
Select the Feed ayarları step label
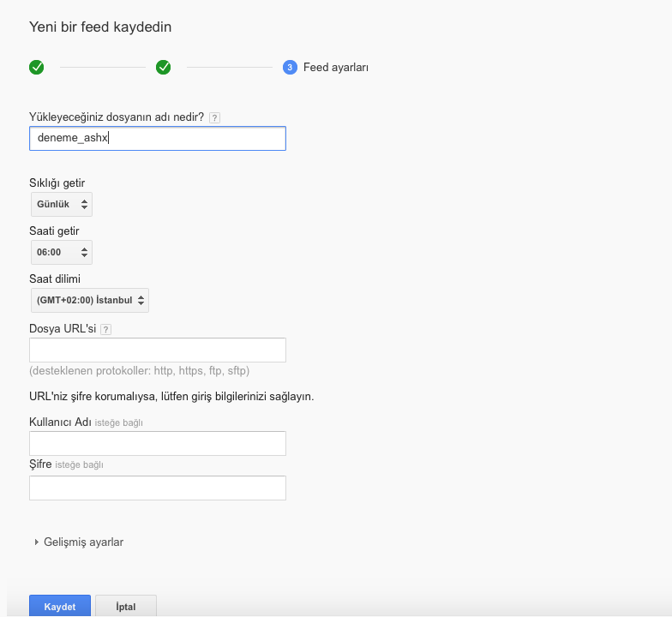(x=336, y=67)
